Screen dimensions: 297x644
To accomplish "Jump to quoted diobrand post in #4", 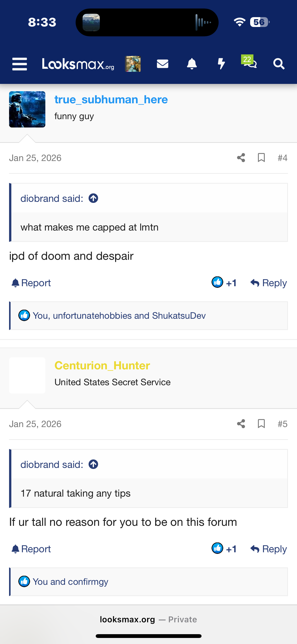I will click(x=93, y=199).
